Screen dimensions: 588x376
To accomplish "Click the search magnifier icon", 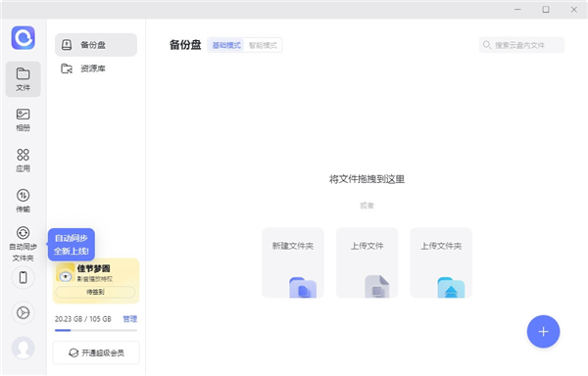I will 487,45.
